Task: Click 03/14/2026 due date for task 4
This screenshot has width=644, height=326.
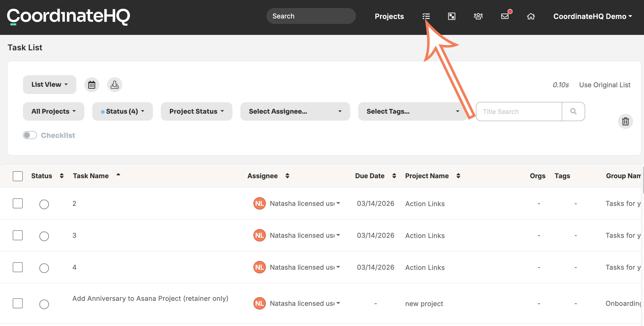Action: tap(375, 267)
